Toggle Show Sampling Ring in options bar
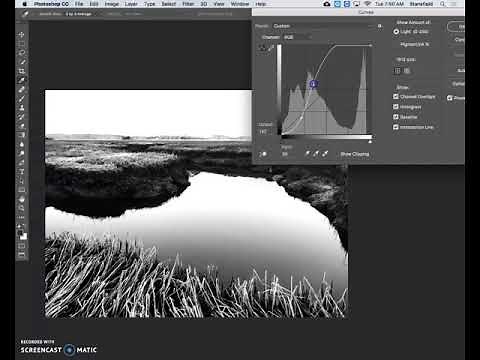480x360 pixels. pyautogui.click(x=215, y=14)
